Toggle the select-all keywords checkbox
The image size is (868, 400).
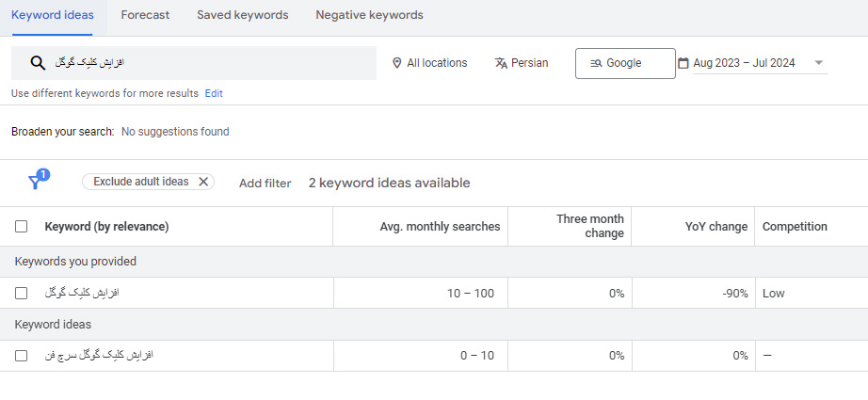point(21,226)
